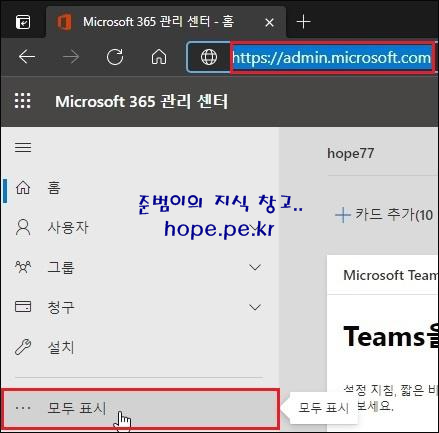Click the browser forward arrow

(x=71, y=57)
